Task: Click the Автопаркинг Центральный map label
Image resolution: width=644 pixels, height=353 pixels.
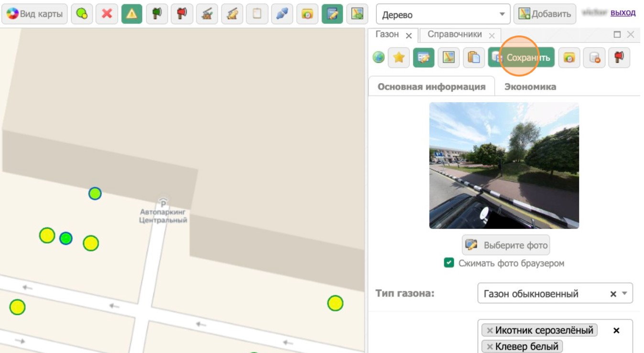Action: [x=163, y=215]
